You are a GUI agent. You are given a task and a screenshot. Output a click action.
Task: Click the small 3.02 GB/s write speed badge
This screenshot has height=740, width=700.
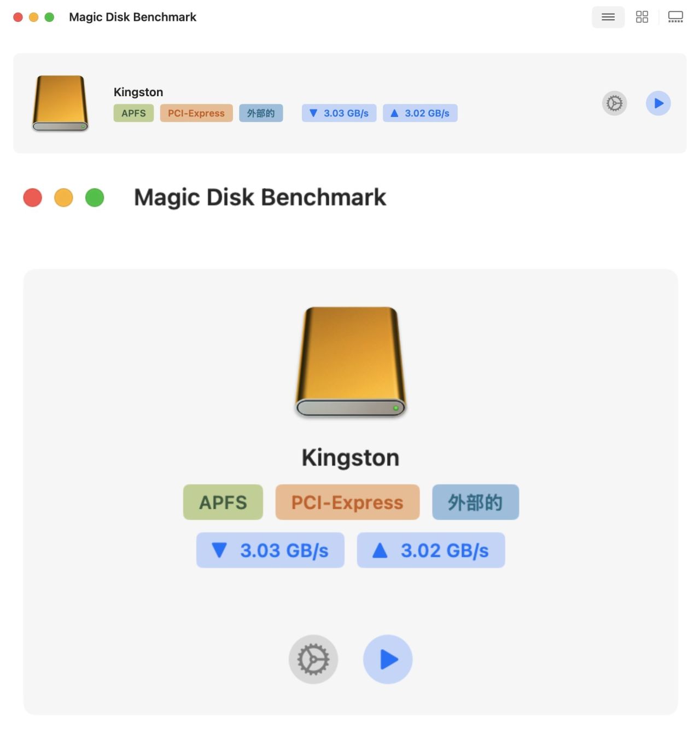tap(420, 113)
